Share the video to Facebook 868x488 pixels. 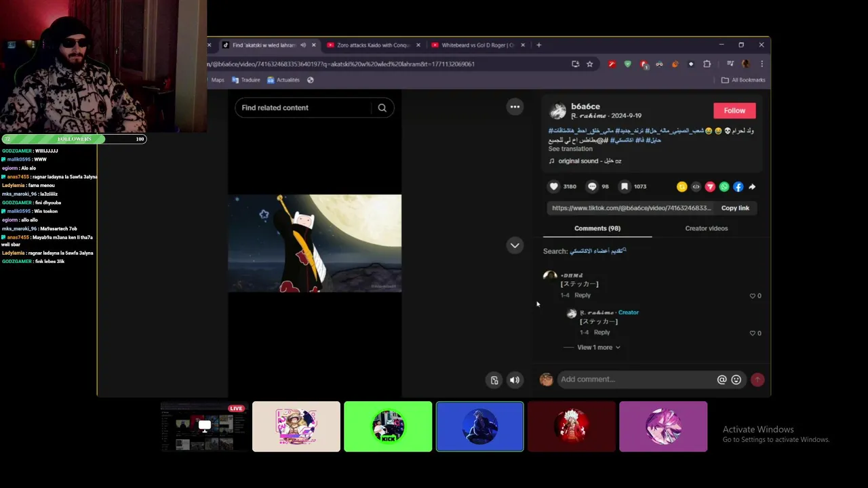[738, 186]
